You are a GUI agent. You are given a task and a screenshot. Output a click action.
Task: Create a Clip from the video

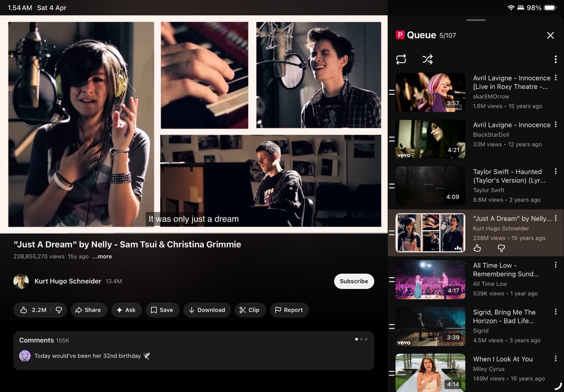point(250,310)
